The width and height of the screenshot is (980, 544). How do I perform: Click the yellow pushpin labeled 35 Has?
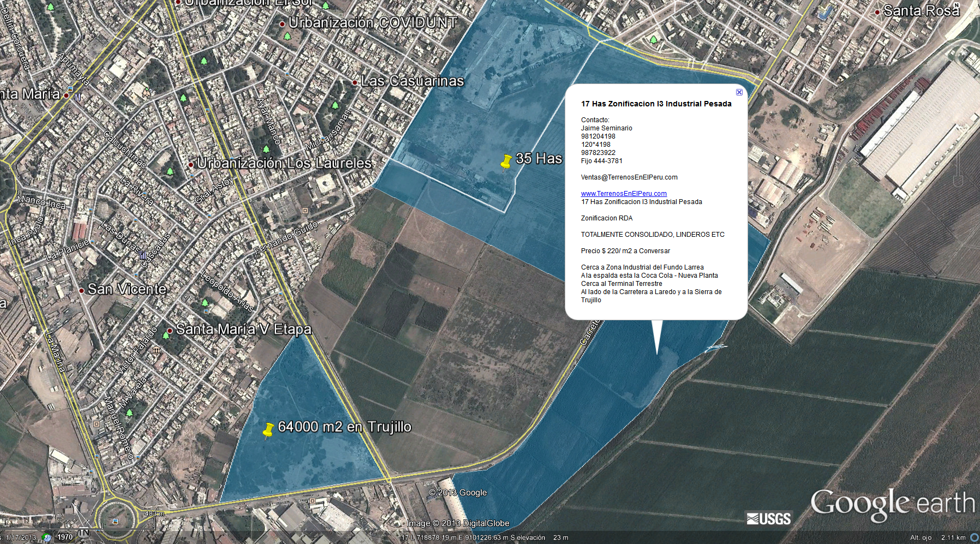click(506, 162)
